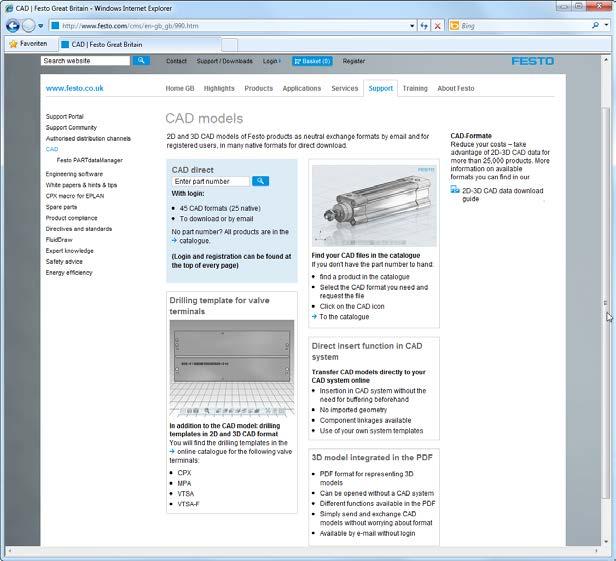
Task: Open Energy efficiency sidebar link
Action: point(69,273)
